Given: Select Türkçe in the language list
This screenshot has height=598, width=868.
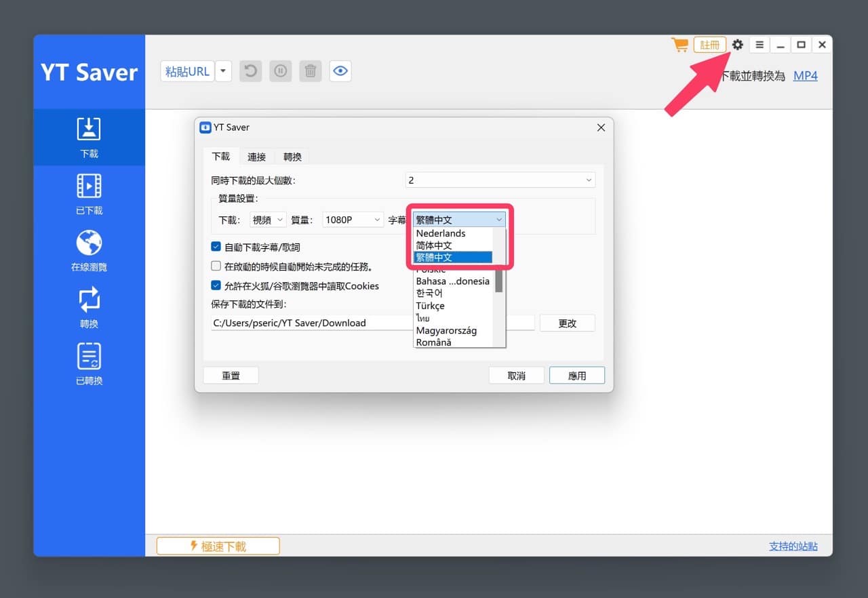Looking at the screenshot, I should pos(453,306).
